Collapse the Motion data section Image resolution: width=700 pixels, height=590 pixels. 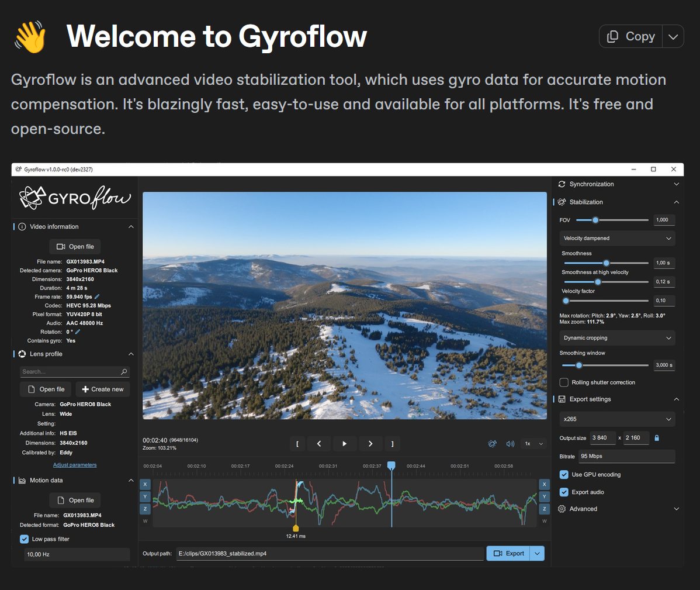click(x=131, y=481)
